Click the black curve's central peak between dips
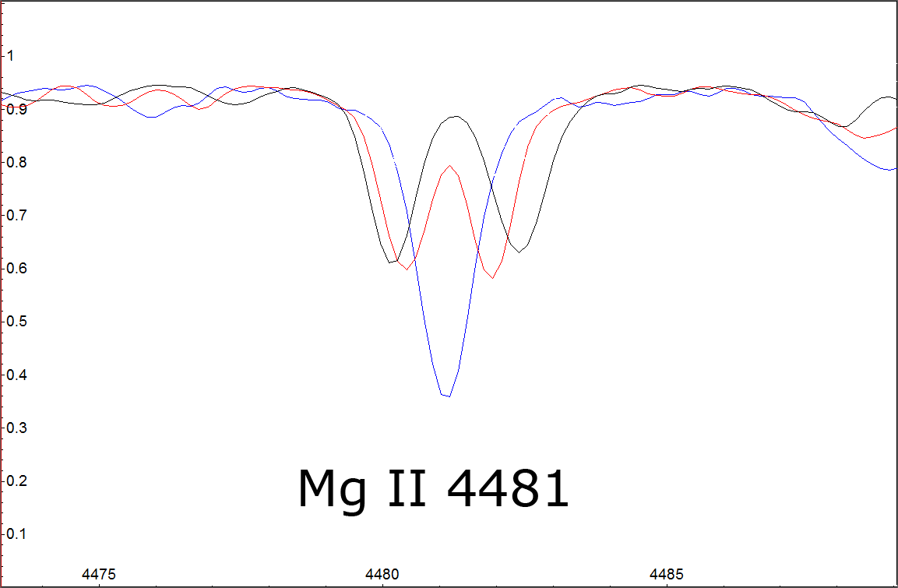The image size is (898, 588). 456,117
